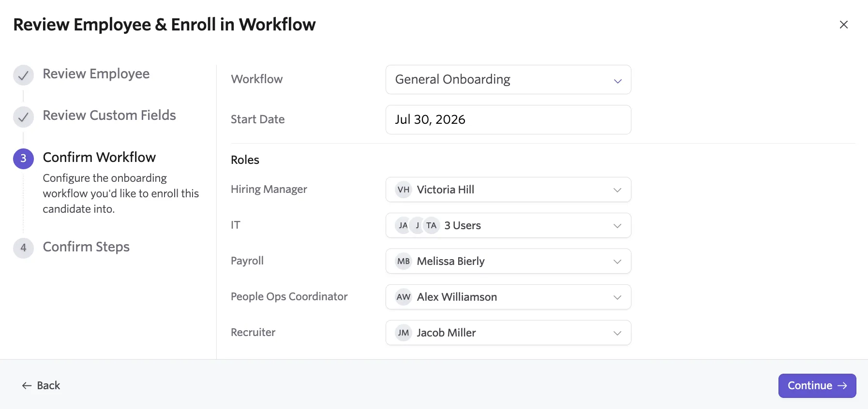Screen dimensions: 868x409
Task: Select the Review Custom Fields step
Action: tap(109, 116)
